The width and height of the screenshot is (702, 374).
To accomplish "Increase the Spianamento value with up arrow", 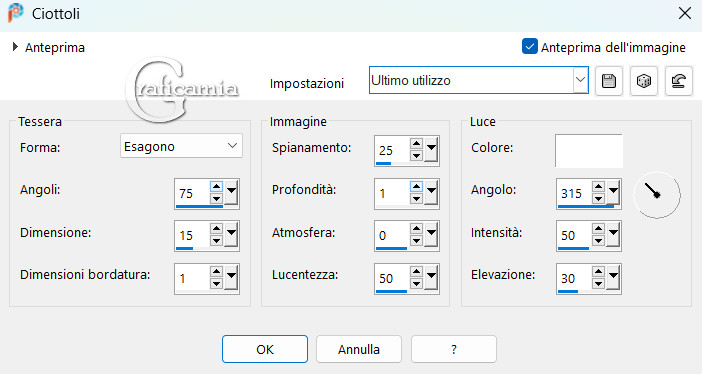I will [416, 144].
